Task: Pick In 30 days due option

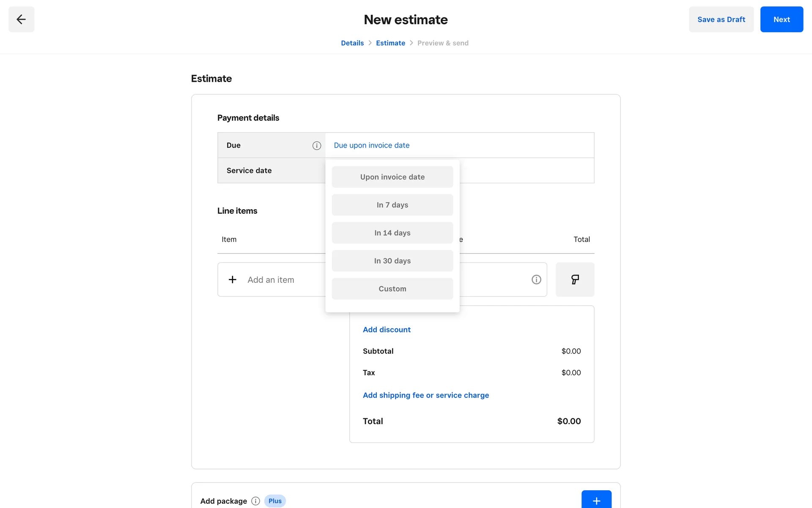Action: point(392,261)
